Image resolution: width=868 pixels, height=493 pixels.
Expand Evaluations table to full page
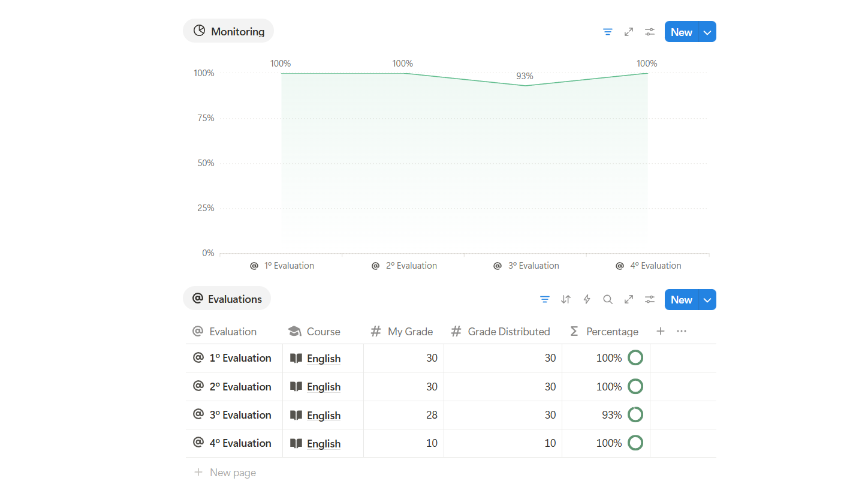tap(629, 299)
